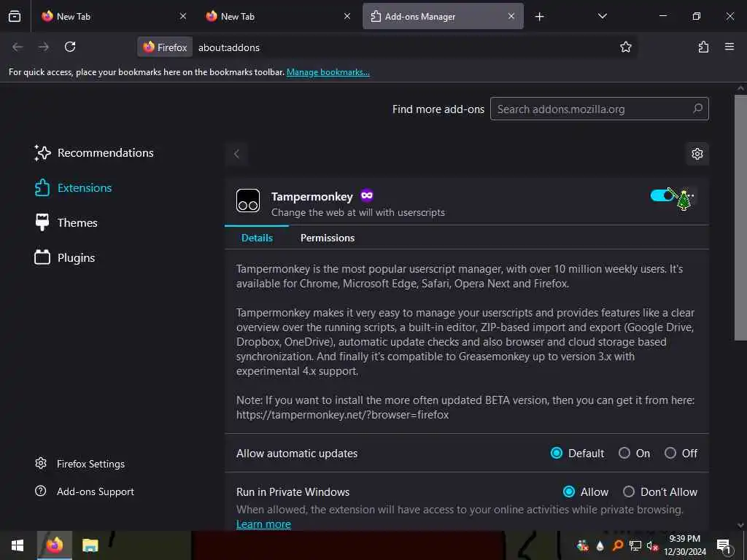The height and width of the screenshot is (560, 747).
Task: Click the water drop tray icon
Action: [x=600, y=545]
